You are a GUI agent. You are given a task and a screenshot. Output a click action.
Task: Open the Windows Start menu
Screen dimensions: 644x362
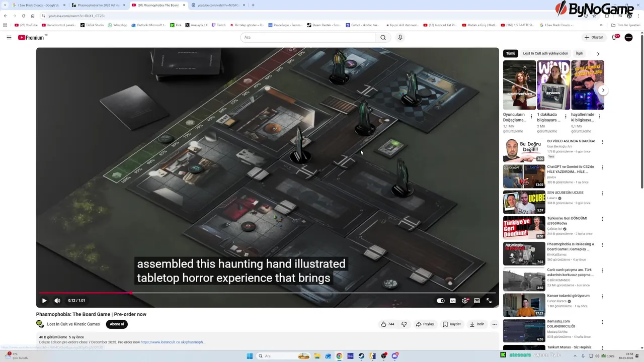pos(250,356)
